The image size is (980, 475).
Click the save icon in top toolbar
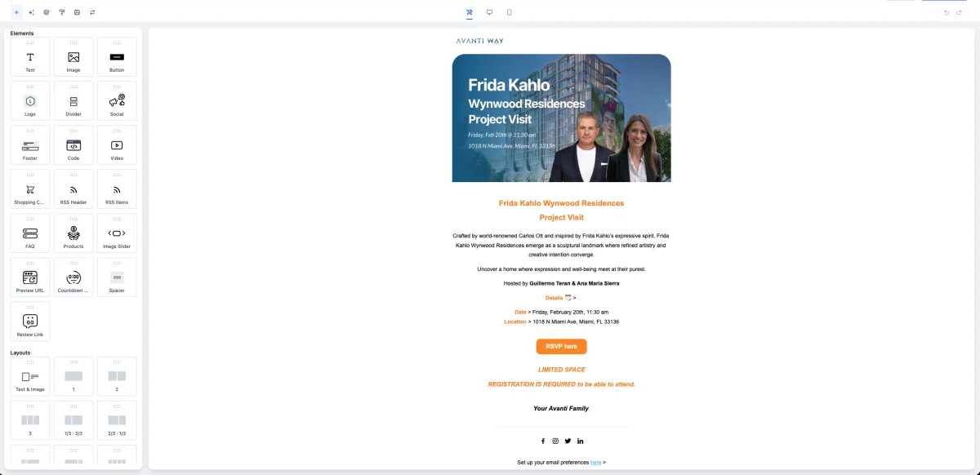coord(77,12)
